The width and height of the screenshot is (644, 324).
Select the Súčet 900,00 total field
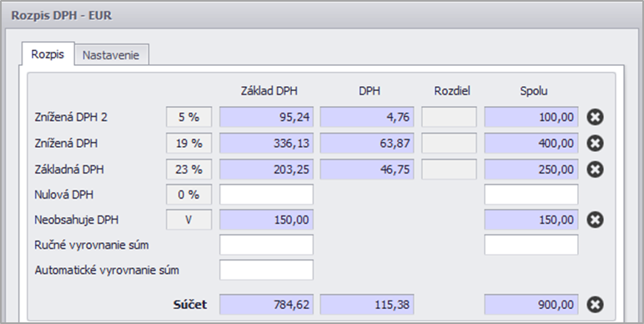point(531,305)
